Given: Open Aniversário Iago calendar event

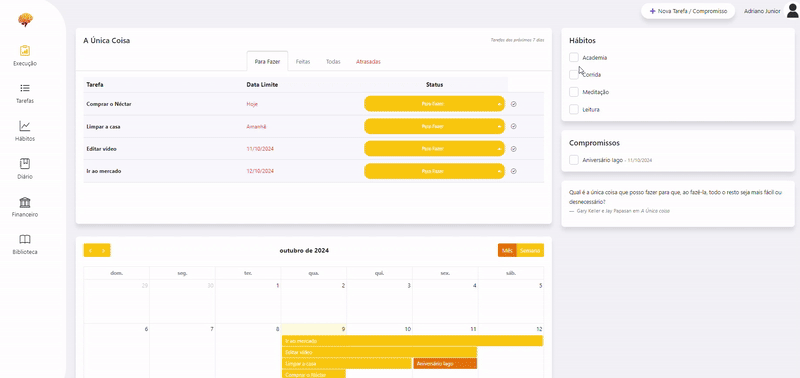Looking at the screenshot, I should pos(445,364).
